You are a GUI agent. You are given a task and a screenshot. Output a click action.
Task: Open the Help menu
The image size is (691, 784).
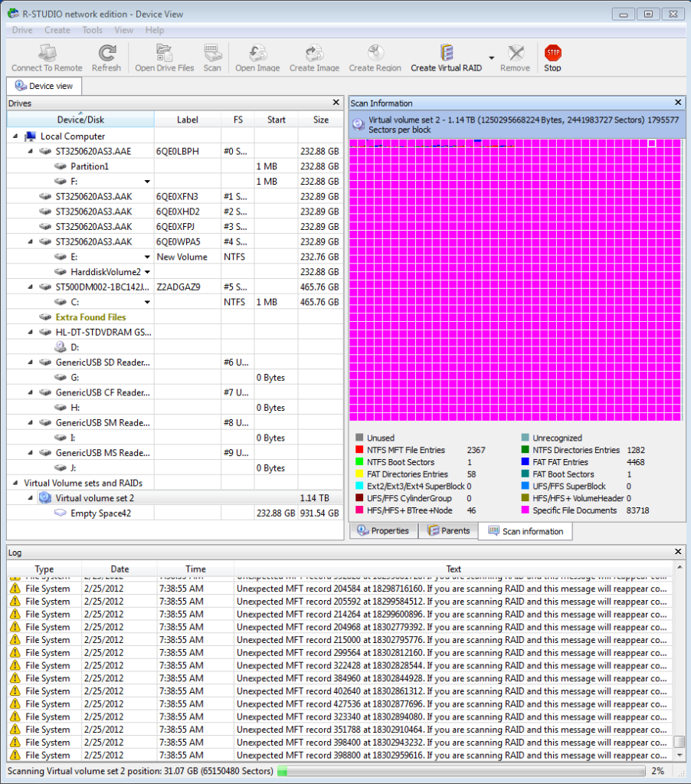pos(155,30)
